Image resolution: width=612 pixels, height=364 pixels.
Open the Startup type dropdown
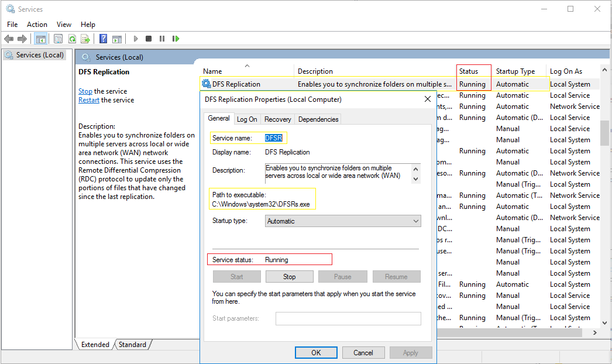click(x=343, y=221)
